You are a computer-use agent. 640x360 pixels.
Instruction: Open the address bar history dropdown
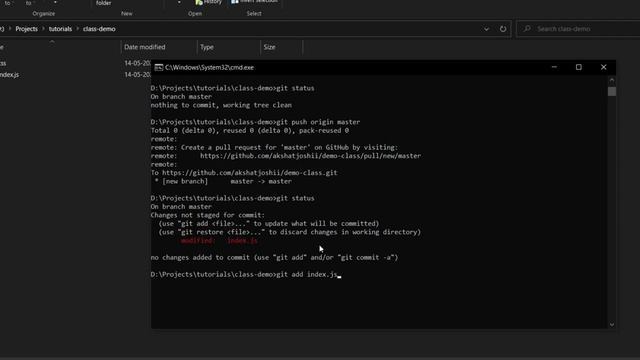click(486, 29)
